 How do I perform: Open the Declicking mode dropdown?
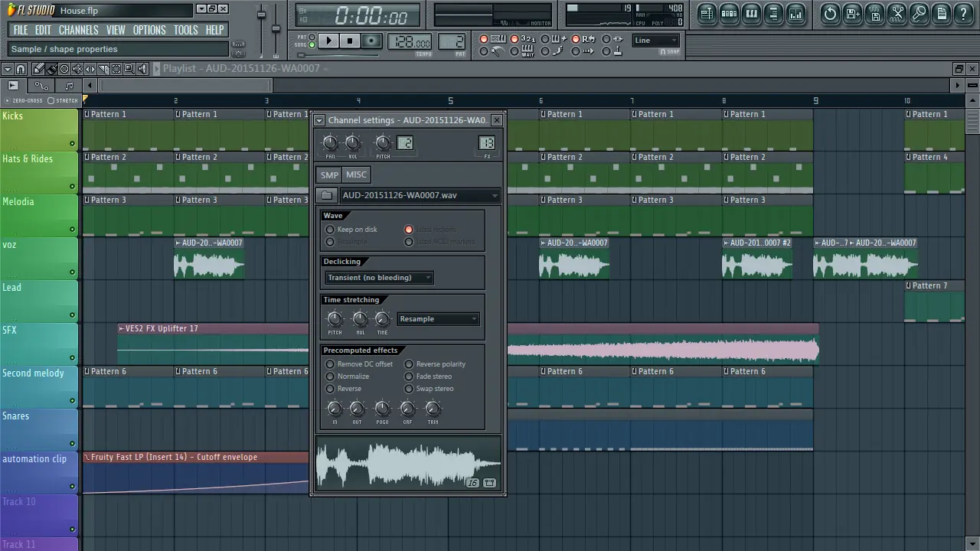(379, 278)
